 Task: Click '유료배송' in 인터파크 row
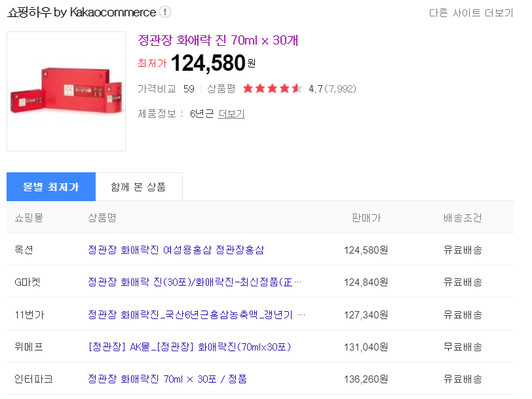(463, 379)
